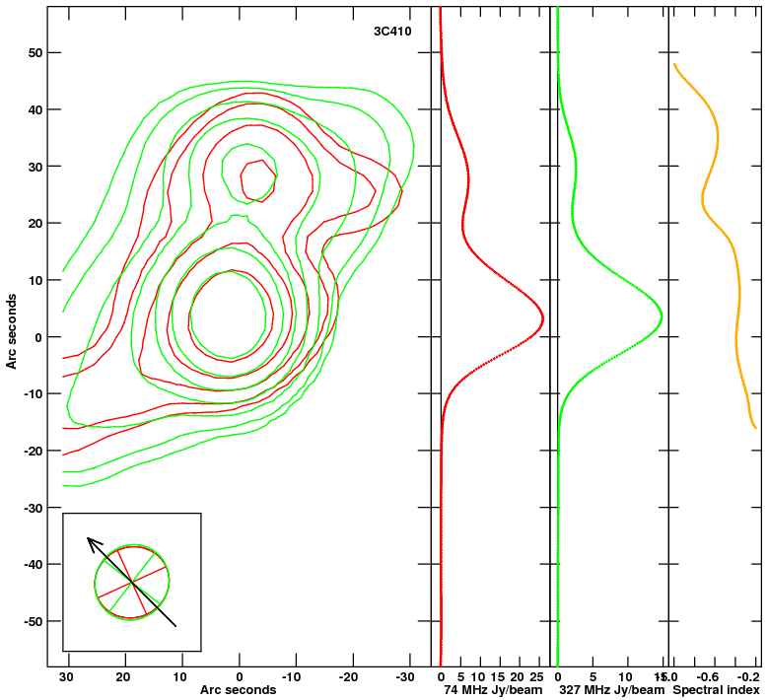
Task: Select the horizontal 'Arc seconds' x-axis label
Action: [238, 690]
